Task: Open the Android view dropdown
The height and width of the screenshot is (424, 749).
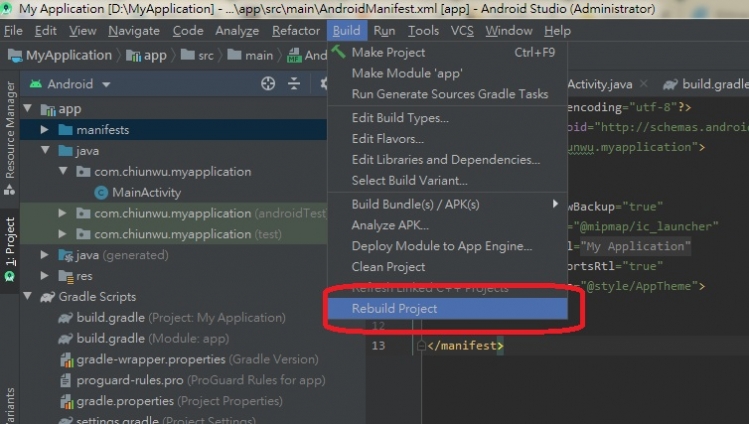Action: click(106, 85)
